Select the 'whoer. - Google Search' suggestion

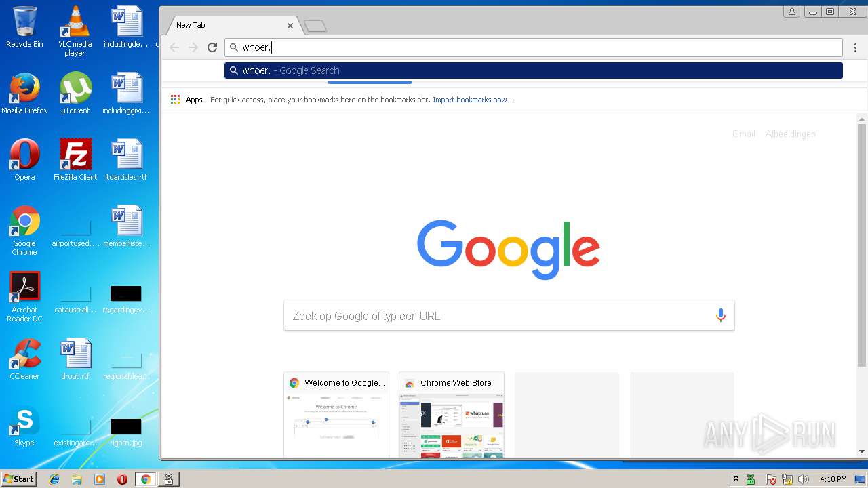pos(534,70)
